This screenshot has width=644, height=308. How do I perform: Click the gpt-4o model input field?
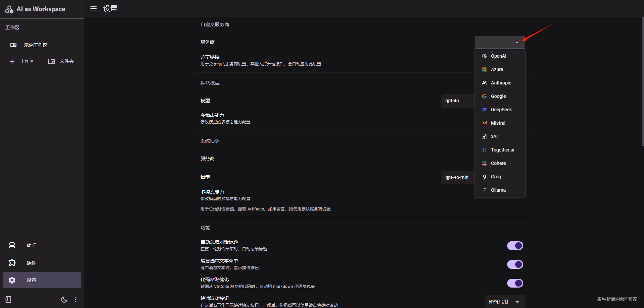[x=458, y=101]
